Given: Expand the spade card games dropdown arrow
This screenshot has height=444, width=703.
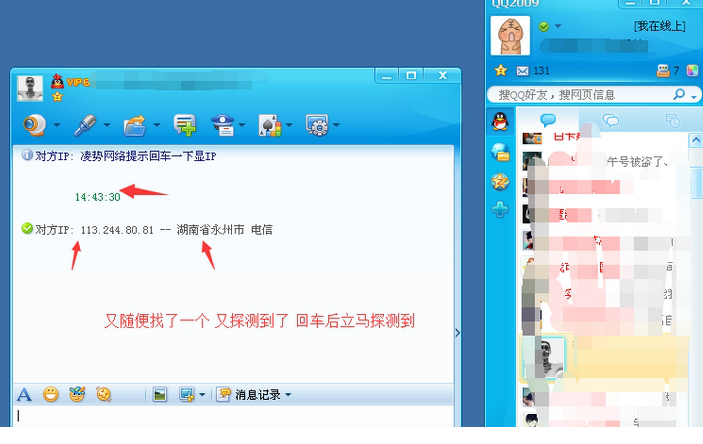Looking at the screenshot, I should (x=289, y=125).
